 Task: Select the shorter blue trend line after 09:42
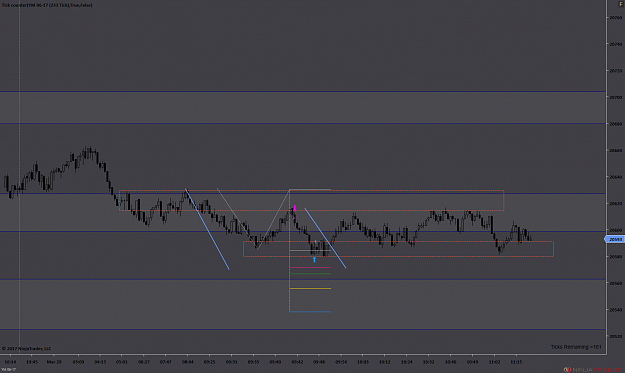(325, 238)
